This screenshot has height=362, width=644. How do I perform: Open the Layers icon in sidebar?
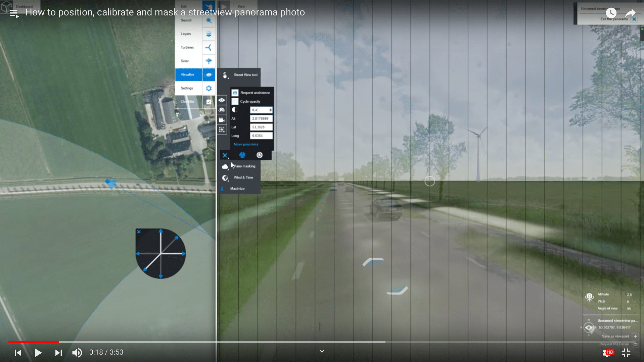coord(209,34)
